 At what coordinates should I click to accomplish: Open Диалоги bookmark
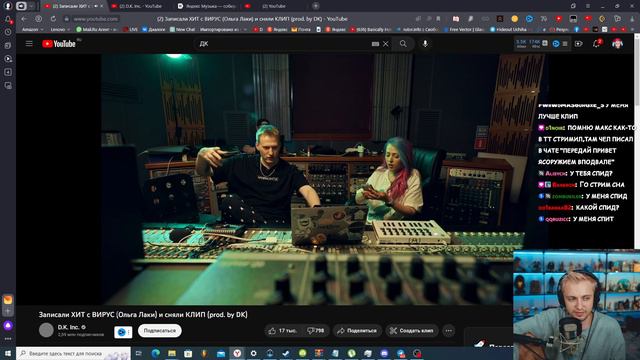(153, 29)
